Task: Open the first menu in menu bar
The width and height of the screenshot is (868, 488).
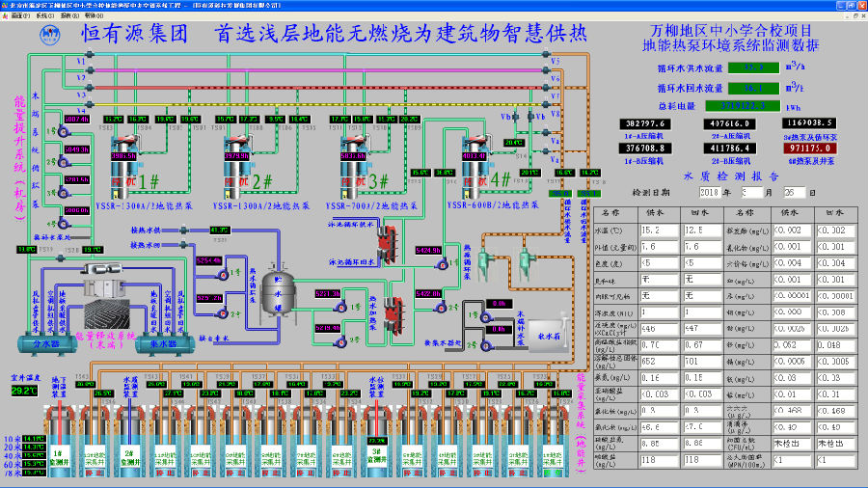Action: coord(15,16)
